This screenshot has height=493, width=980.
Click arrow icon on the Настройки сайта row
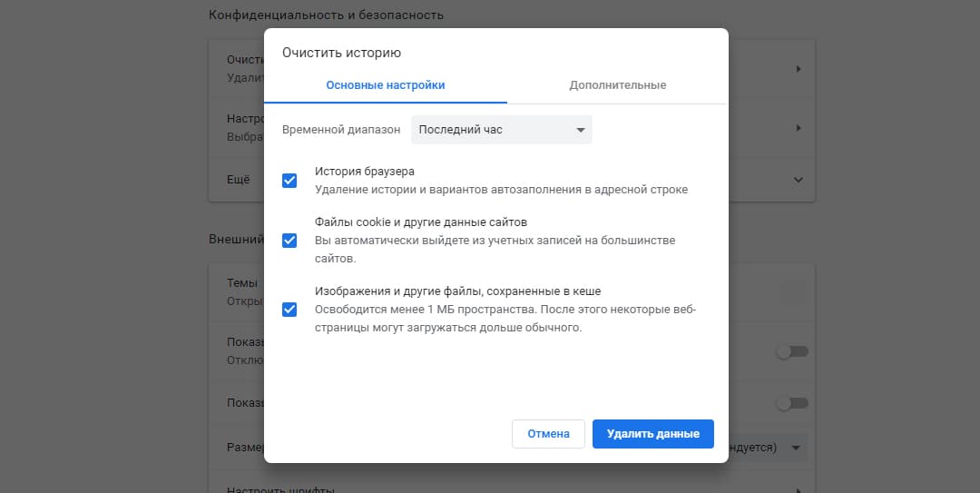tap(799, 128)
